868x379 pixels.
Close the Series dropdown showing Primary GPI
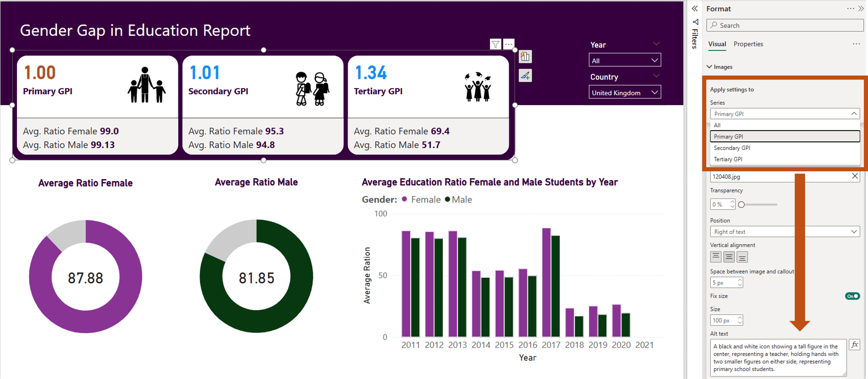pos(785,113)
